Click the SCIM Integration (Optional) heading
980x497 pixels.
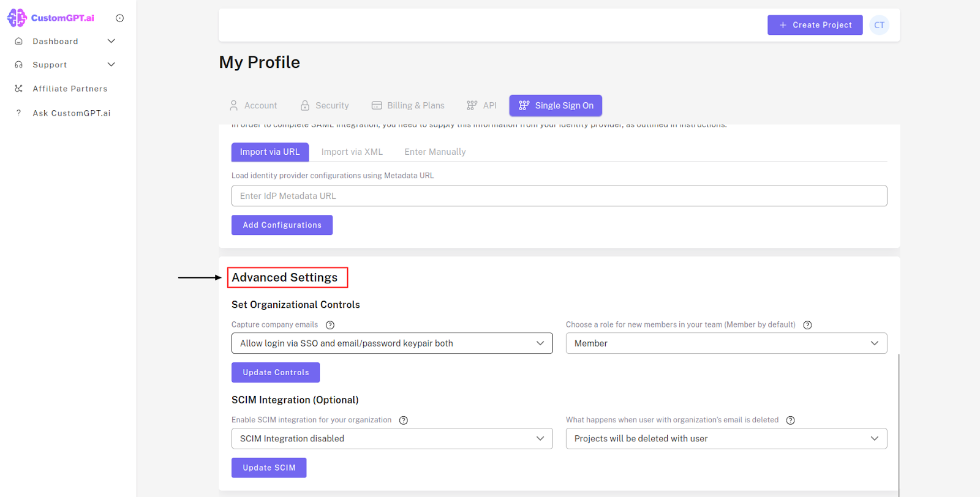pyautogui.click(x=295, y=400)
